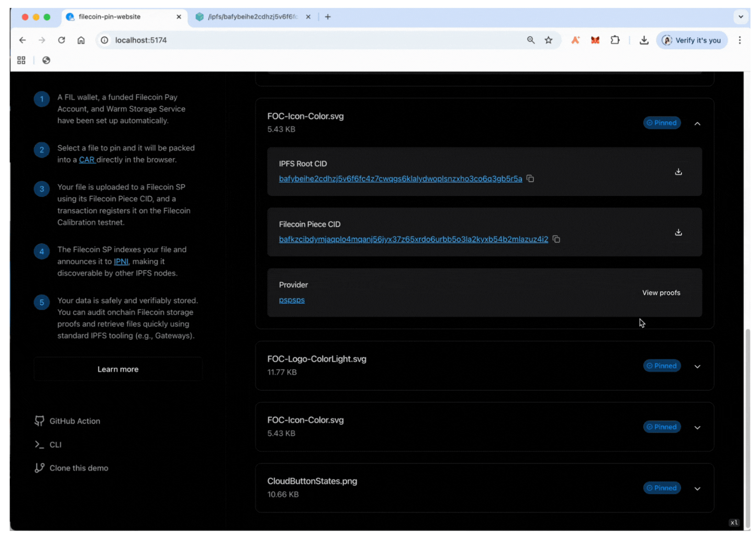Click the Learn more button
Viewport: 756px width, 536px height.
118,369
